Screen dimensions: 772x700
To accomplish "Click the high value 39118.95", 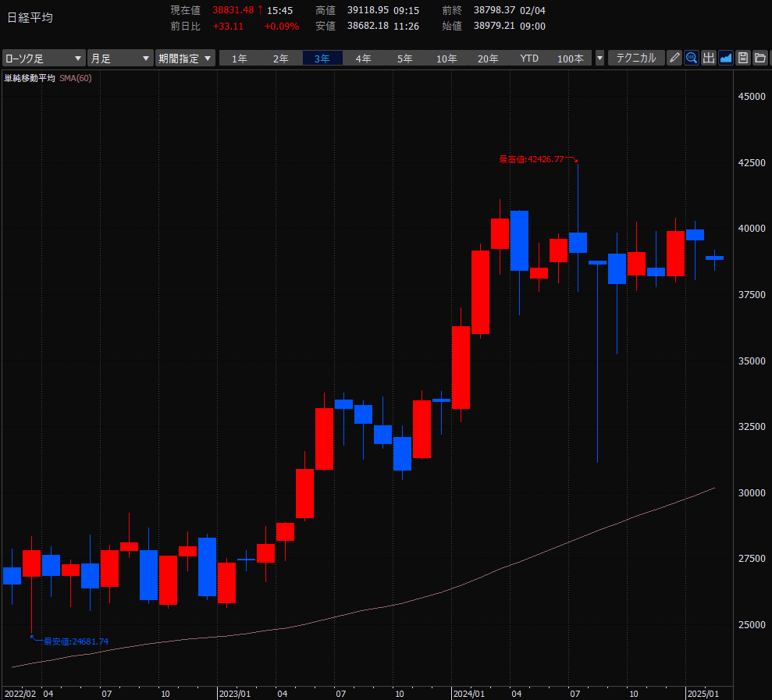I will [368, 10].
